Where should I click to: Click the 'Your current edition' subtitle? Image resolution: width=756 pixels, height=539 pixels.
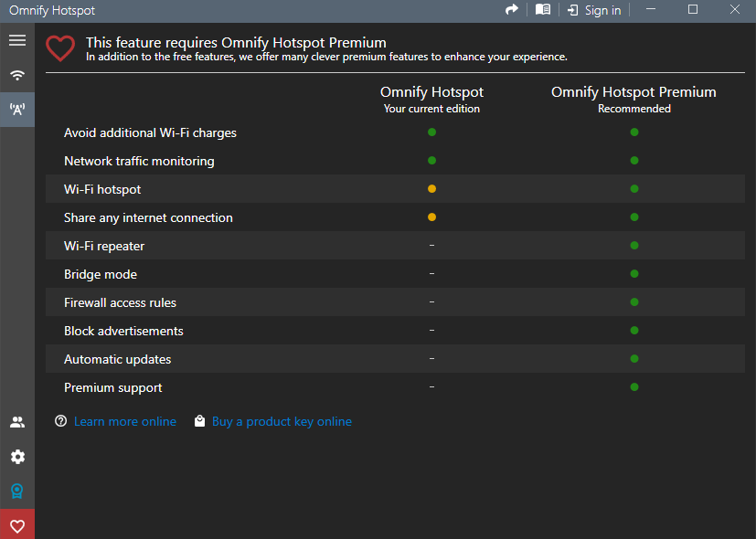point(431,109)
